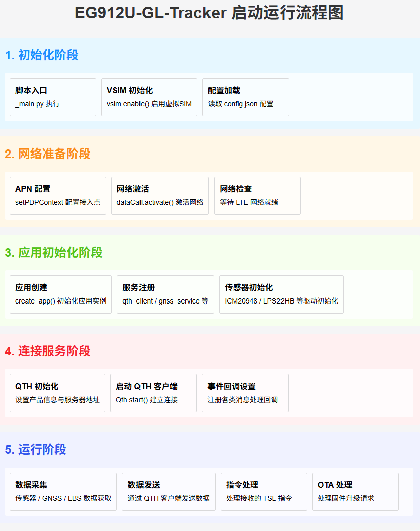420x531 pixels.
Task: Click the 数据发送 step card
Action: tap(168, 492)
